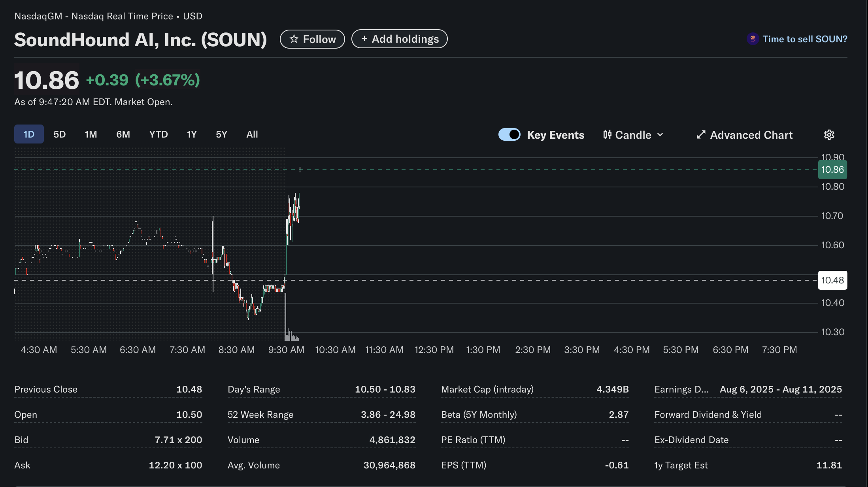
Task: Click the purple dollar icon beside Time to sell
Action: click(x=753, y=39)
